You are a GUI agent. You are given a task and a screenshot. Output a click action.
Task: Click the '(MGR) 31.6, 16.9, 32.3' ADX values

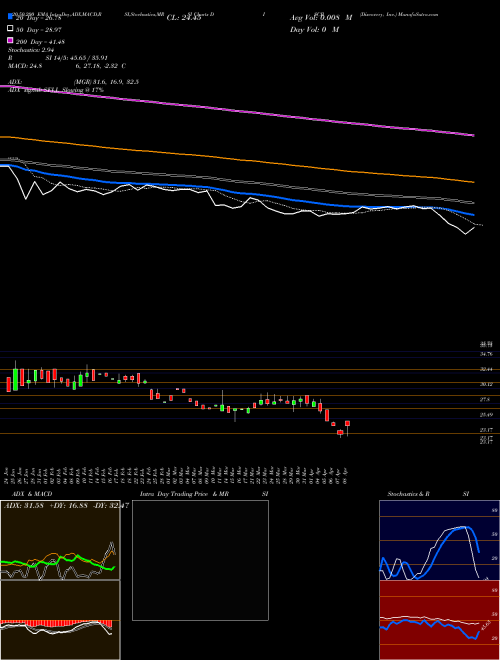(x=106, y=82)
